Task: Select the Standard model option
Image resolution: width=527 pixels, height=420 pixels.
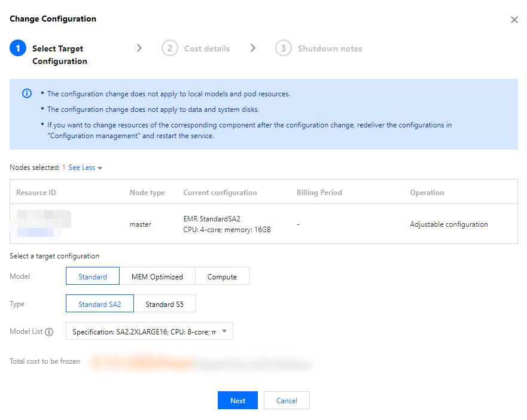Action: tap(93, 276)
